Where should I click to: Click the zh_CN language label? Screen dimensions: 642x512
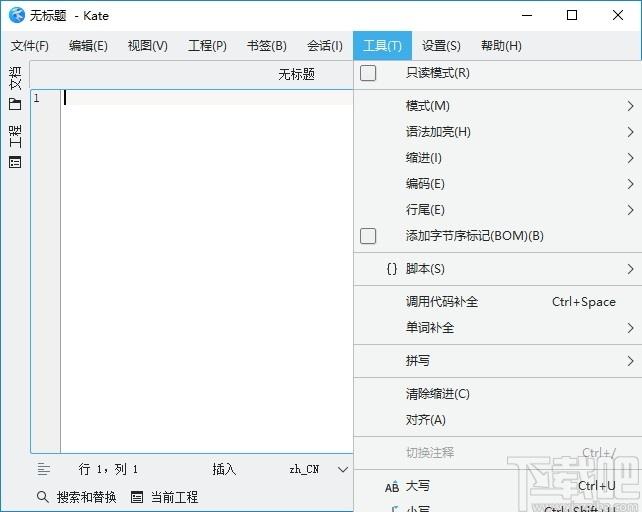coord(304,469)
